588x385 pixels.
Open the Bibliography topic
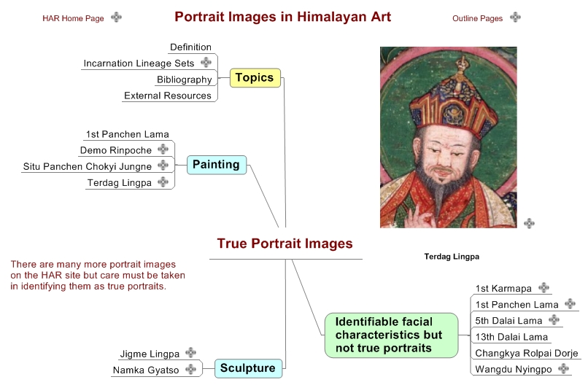click(184, 79)
